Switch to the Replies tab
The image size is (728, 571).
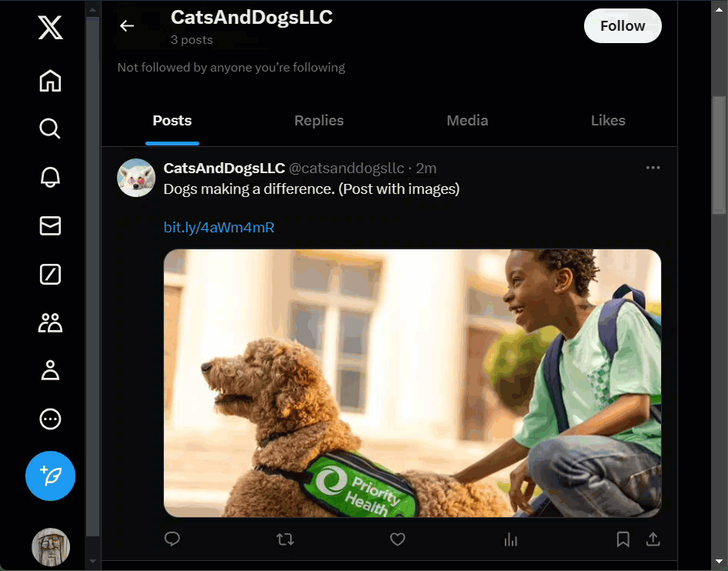point(319,121)
